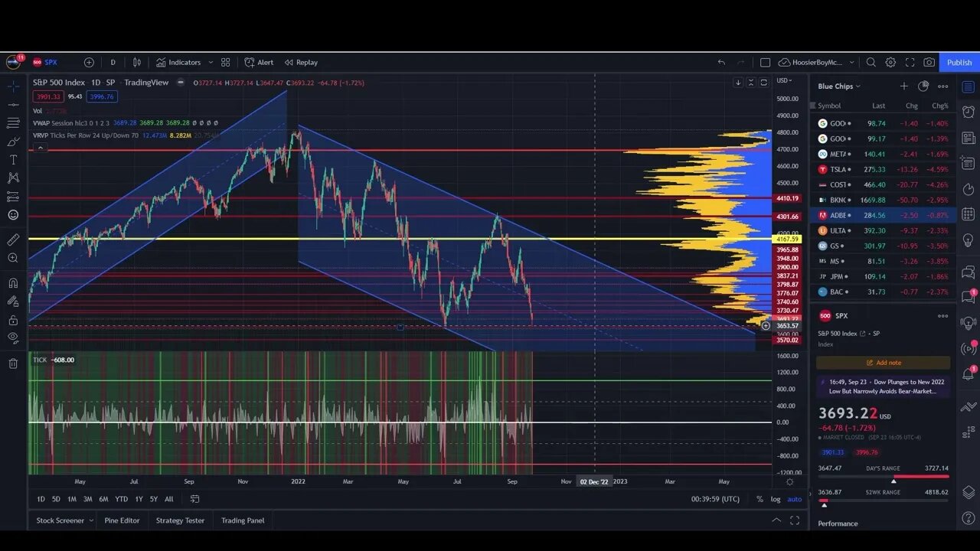This screenshot has width=980, height=551.
Task: Open the patterns tool in left toolbar
Action: [x=13, y=178]
